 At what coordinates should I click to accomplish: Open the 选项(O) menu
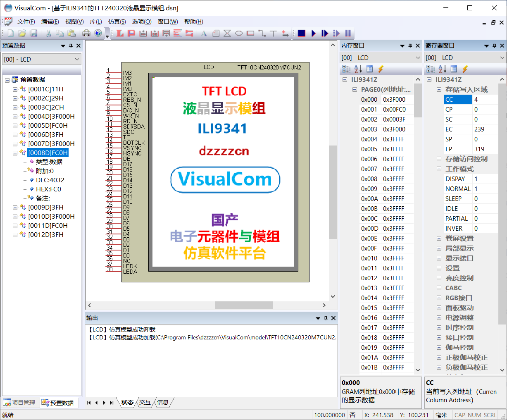coord(142,21)
